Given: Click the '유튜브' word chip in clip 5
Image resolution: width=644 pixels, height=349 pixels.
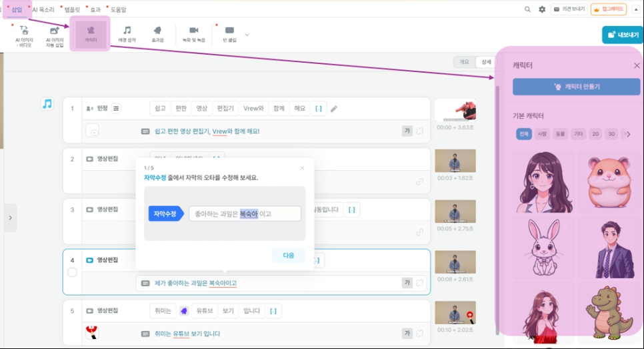Looking at the screenshot, I should [204, 311].
